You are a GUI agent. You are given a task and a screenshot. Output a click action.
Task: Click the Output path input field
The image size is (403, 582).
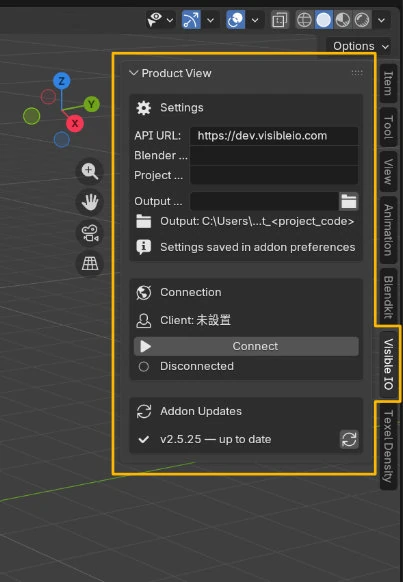[x=264, y=201]
